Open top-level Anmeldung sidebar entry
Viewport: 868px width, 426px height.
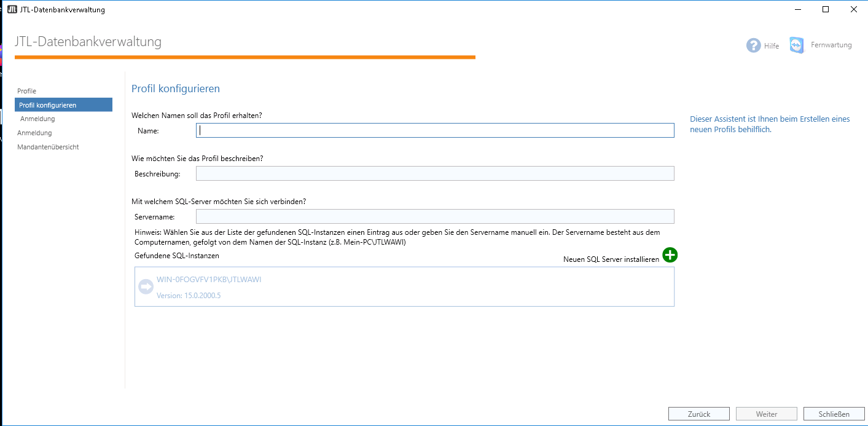click(34, 133)
